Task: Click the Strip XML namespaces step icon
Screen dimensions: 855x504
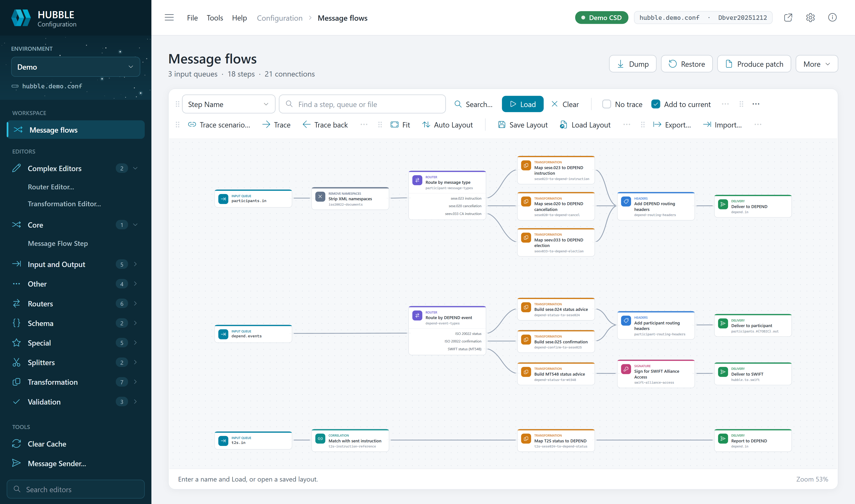Action: [x=320, y=196]
